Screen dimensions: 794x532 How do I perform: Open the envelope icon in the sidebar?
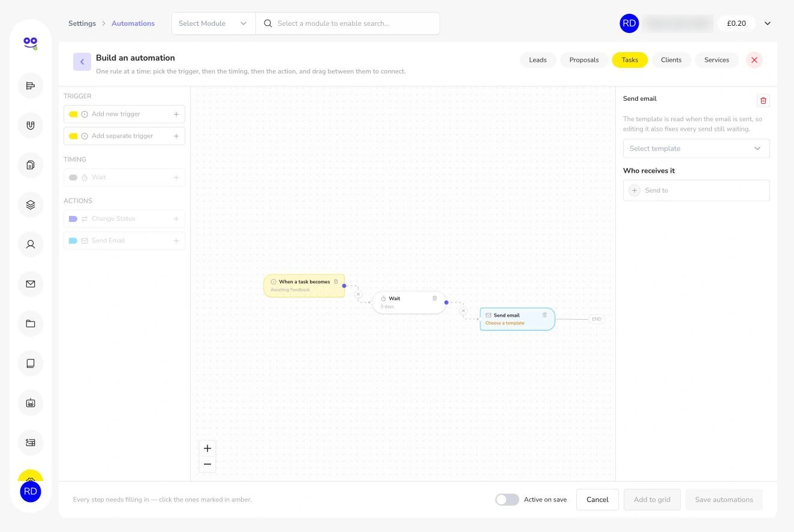[x=31, y=284]
